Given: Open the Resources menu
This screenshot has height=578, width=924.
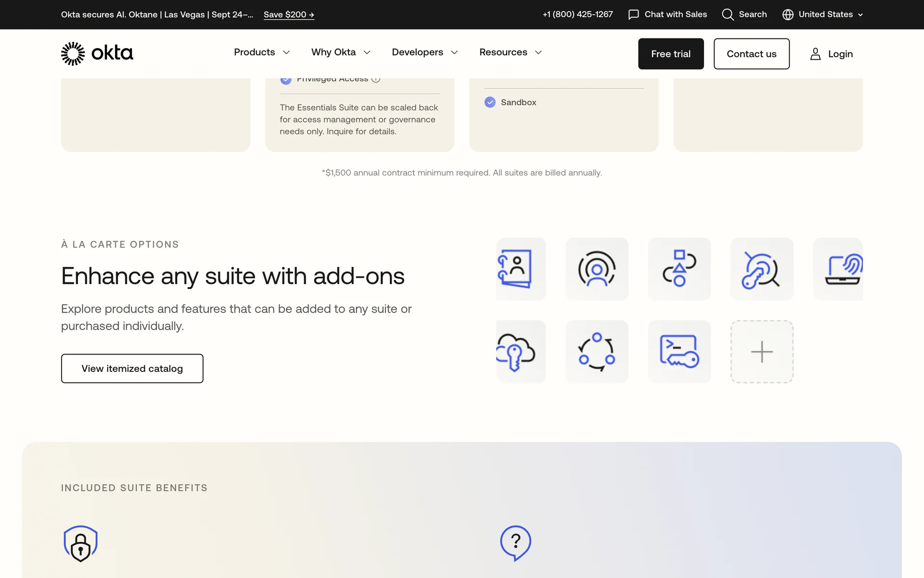Looking at the screenshot, I should click(x=510, y=52).
